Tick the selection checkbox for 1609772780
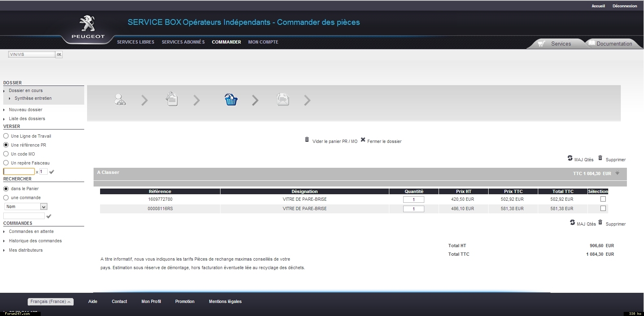 click(x=603, y=199)
